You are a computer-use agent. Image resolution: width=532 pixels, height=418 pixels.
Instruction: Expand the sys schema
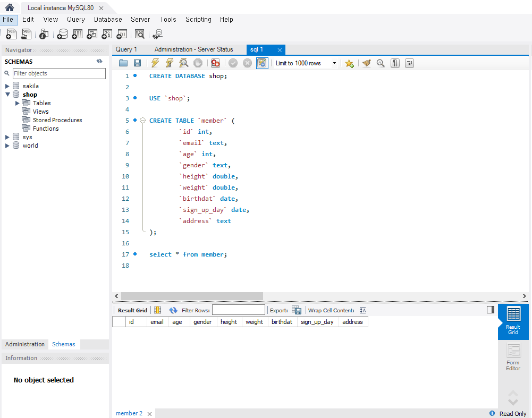7,137
